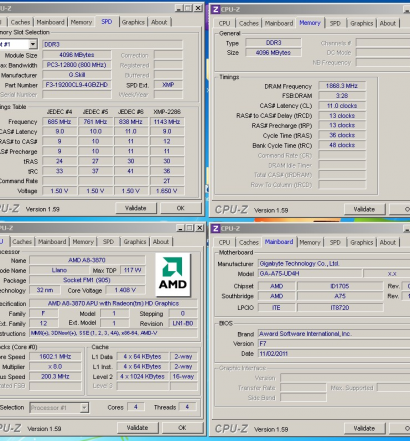Image resolution: width=410 pixels, height=441 pixels.
Task: Open Graphics tab in Mainboard window
Action: (x=361, y=242)
